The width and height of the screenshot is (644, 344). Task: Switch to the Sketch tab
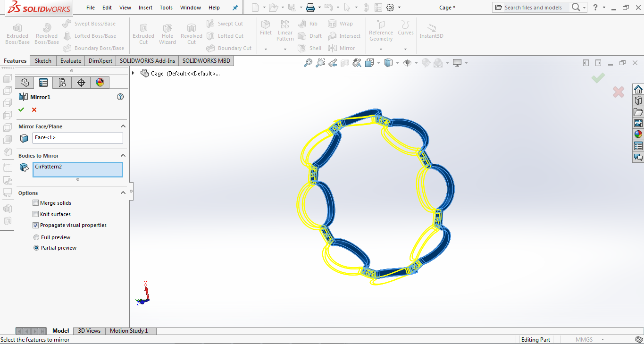pyautogui.click(x=43, y=61)
